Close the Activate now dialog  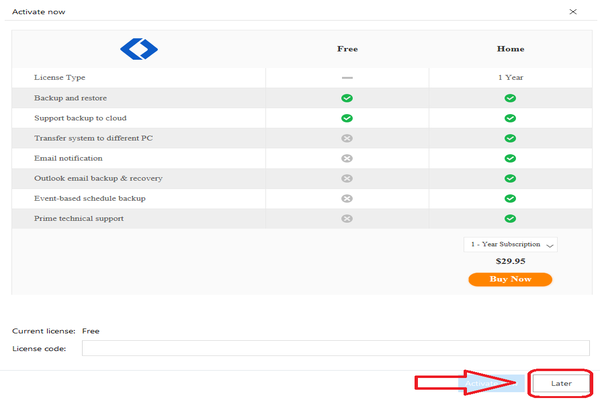[x=573, y=11]
